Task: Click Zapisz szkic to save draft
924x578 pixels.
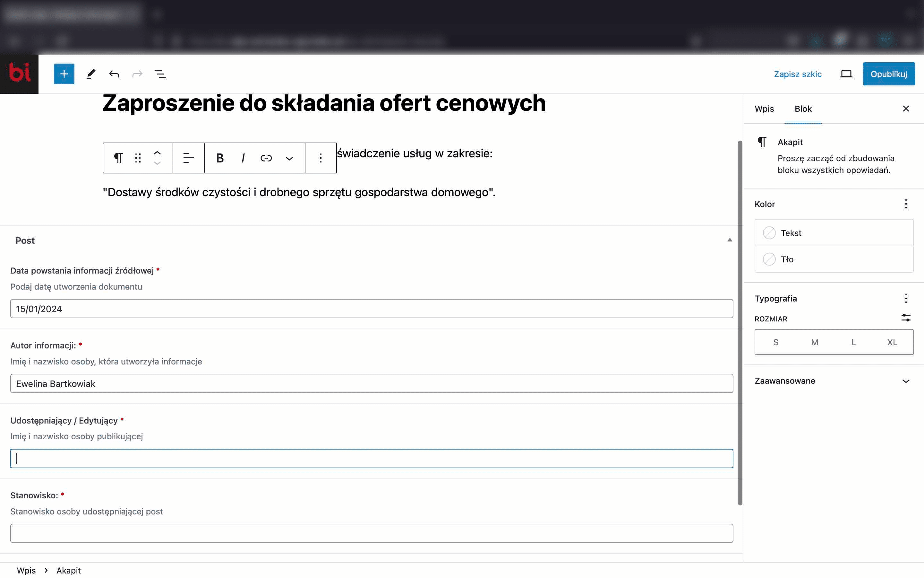Action: pyautogui.click(x=798, y=74)
